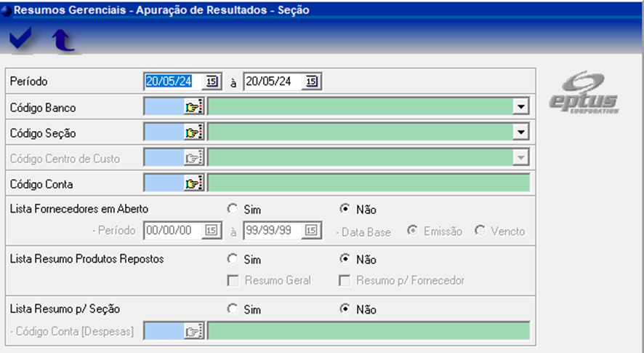Click Código Seção lookup hand icon
This screenshot has width=644, height=353.
(x=193, y=133)
